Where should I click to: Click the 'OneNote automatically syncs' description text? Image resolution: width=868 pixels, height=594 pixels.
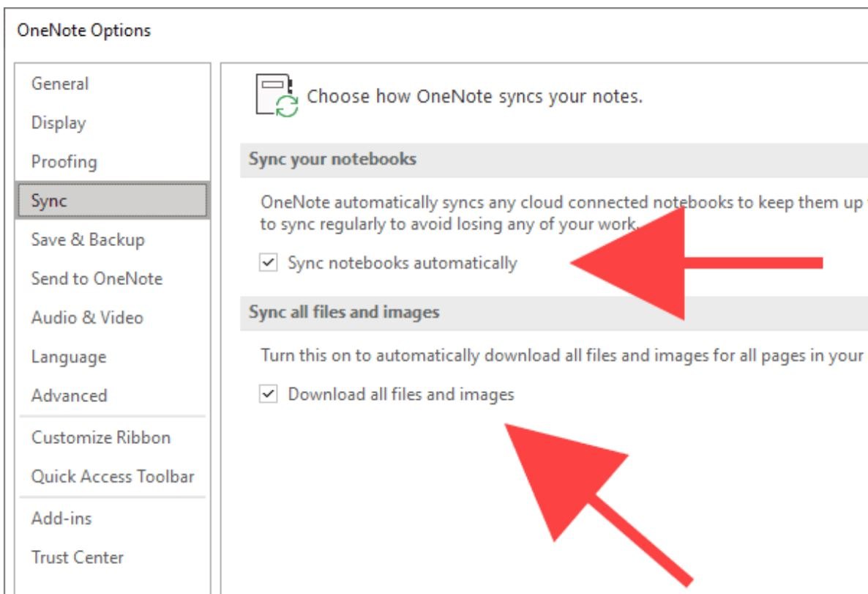pos(564,213)
